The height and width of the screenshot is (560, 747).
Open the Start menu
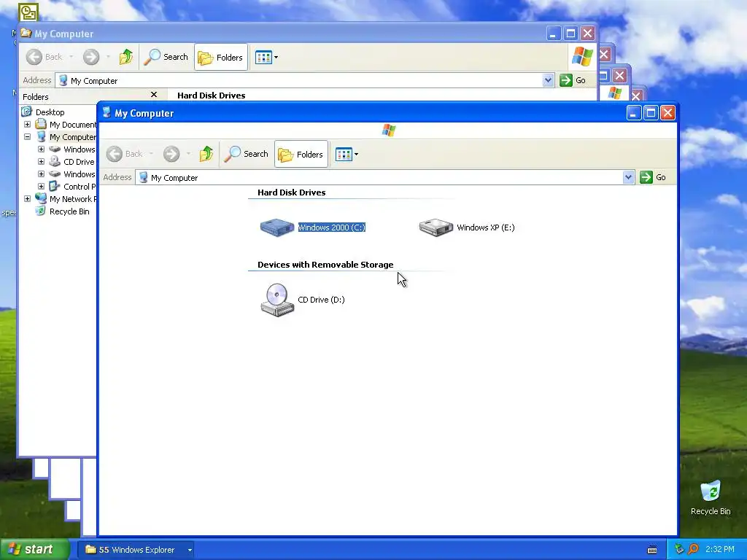tap(35, 549)
